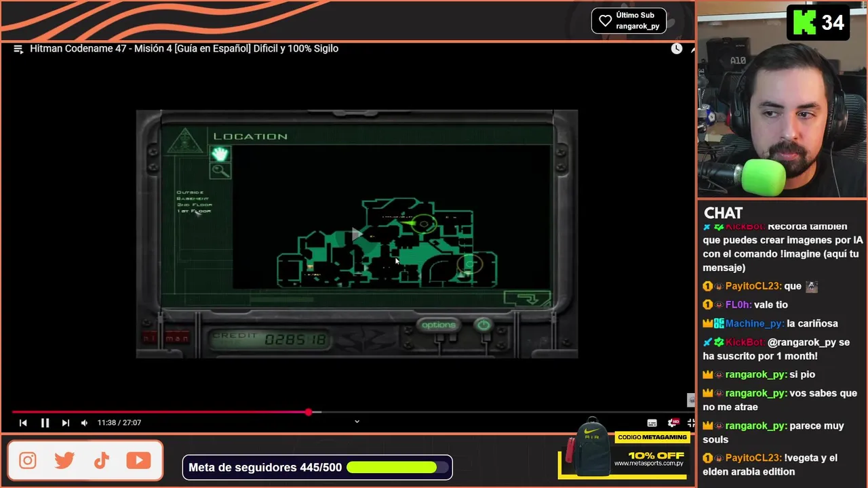Screen dimensions: 868x488
Task: Click the streamer webcam feed
Action: click(782, 100)
